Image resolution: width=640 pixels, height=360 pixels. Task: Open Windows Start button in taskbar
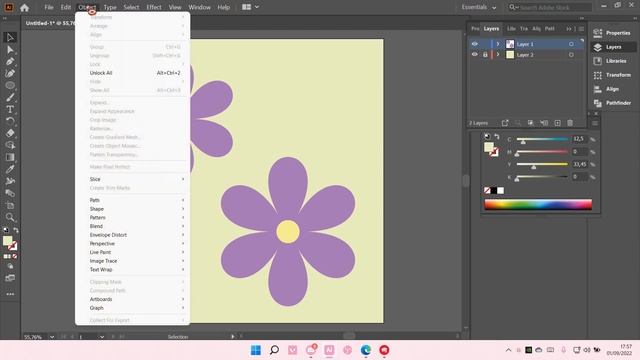[x=256, y=350]
